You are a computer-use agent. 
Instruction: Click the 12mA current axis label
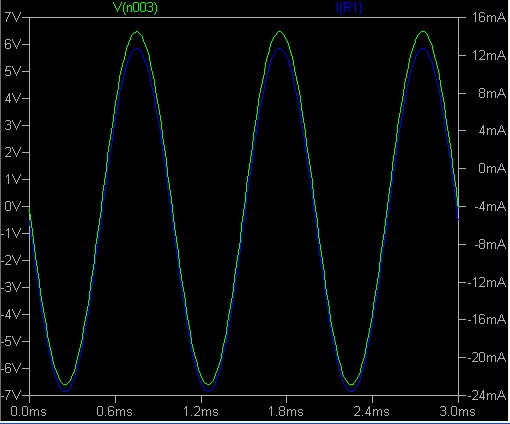[x=489, y=55]
